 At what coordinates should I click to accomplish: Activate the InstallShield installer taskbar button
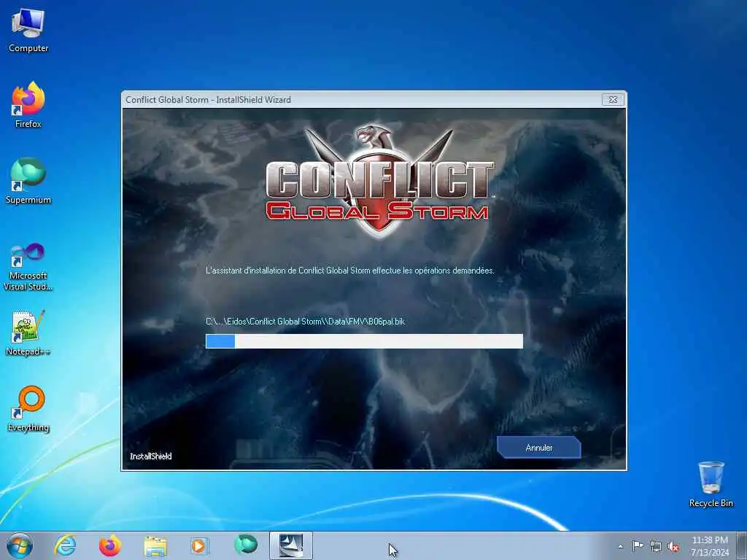[x=290, y=545]
